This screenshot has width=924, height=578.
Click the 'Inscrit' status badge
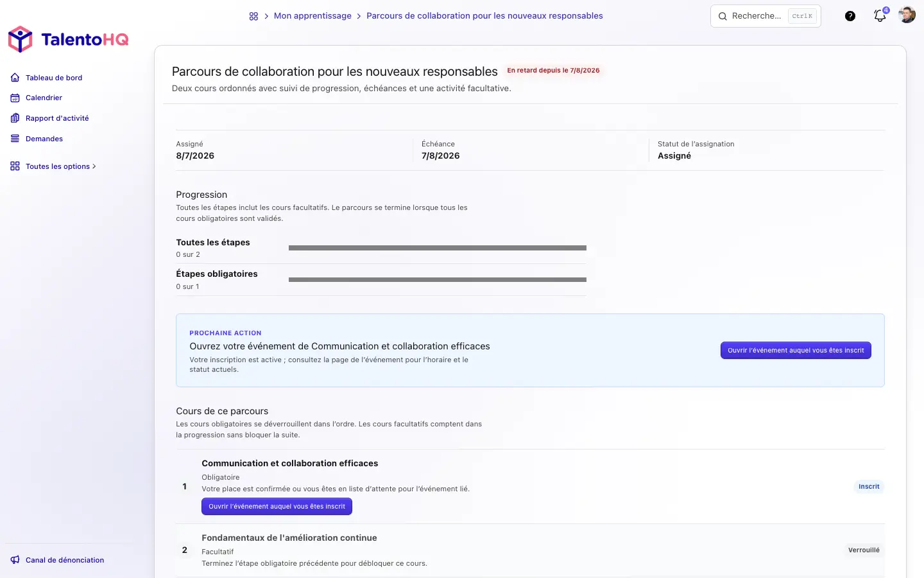pyautogui.click(x=869, y=487)
